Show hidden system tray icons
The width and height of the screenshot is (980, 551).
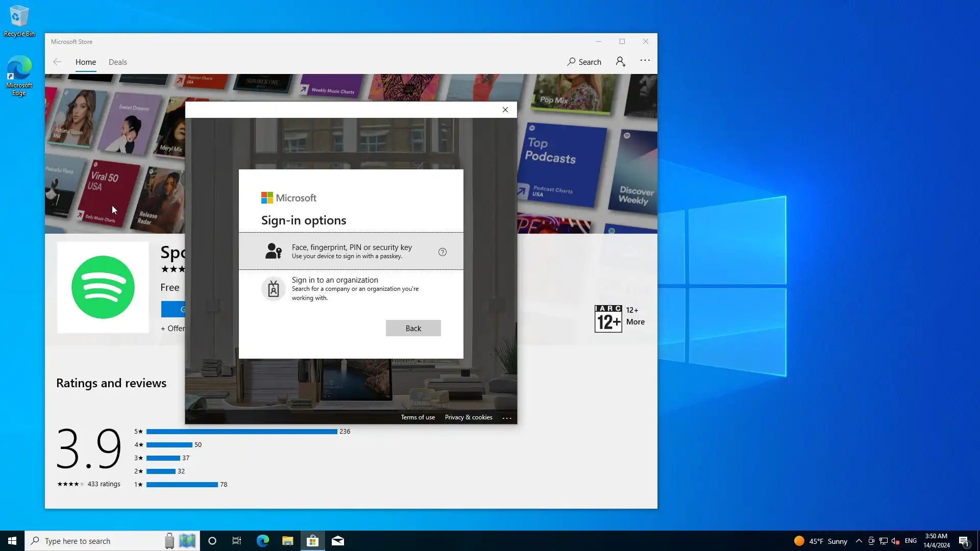(859, 541)
